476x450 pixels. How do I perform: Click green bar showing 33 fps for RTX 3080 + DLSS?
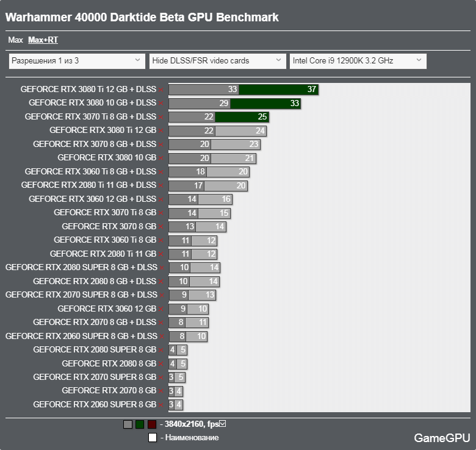[x=265, y=103]
